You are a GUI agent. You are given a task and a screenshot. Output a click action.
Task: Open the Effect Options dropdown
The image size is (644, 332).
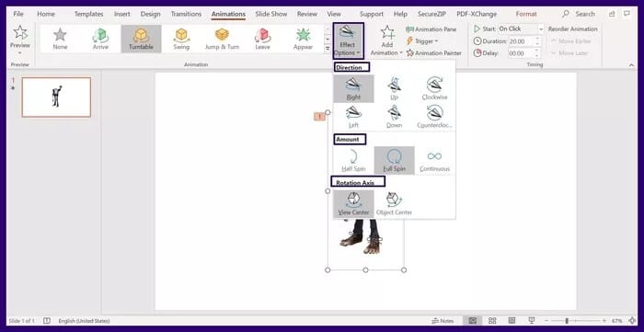[x=348, y=40]
